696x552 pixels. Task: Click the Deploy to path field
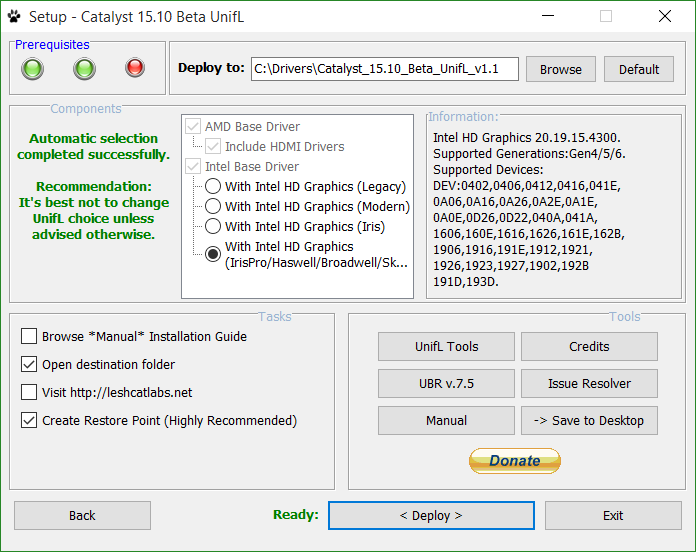coord(384,69)
